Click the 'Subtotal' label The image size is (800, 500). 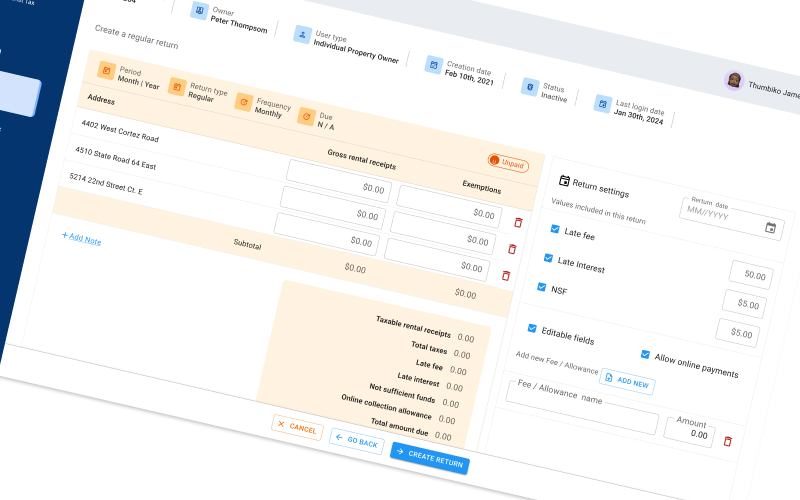click(x=247, y=244)
